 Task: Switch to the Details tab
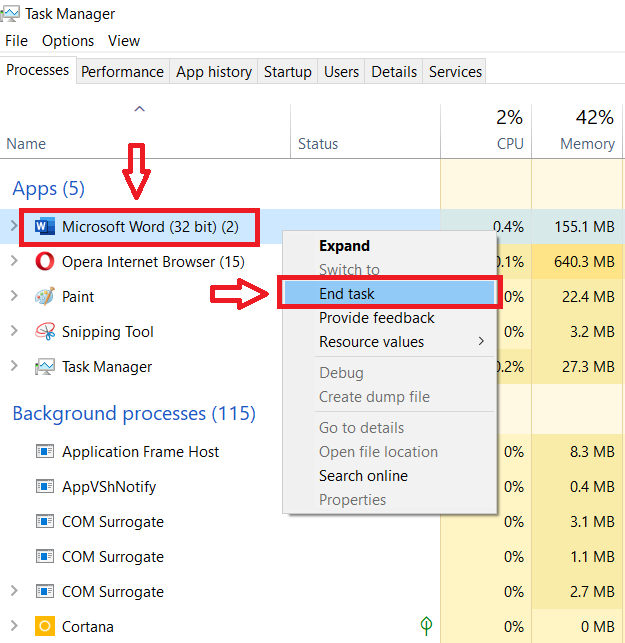(x=394, y=72)
